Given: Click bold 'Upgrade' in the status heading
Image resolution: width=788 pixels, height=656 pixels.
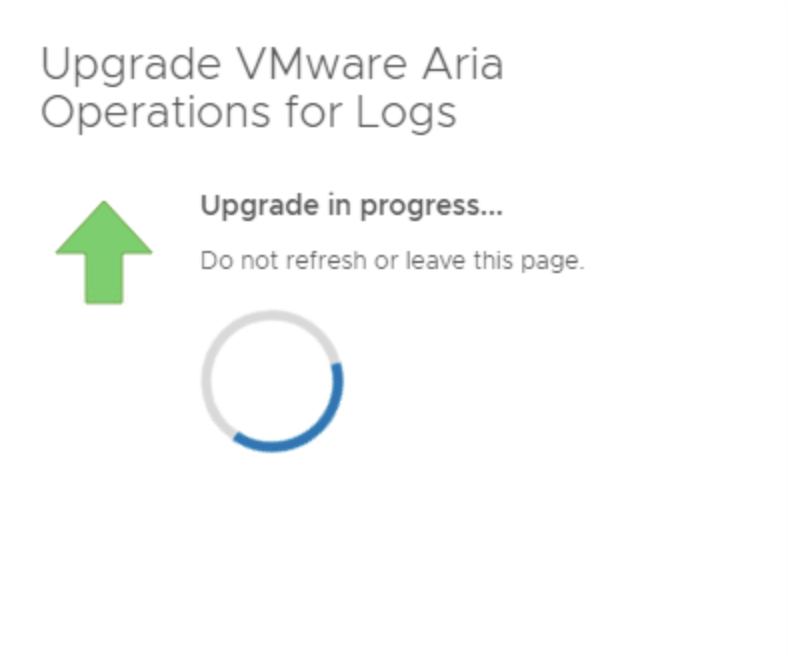Looking at the screenshot, I should [x=260, y=207].
